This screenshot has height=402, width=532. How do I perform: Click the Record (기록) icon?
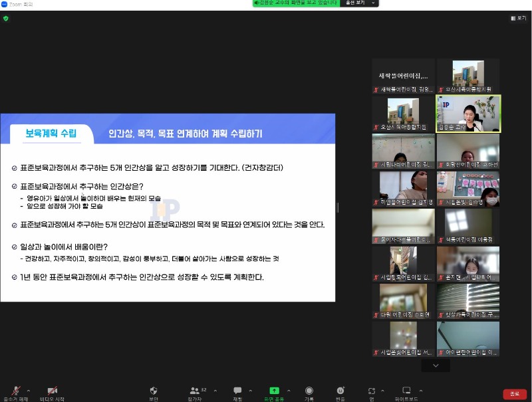[x=309, y=391]
